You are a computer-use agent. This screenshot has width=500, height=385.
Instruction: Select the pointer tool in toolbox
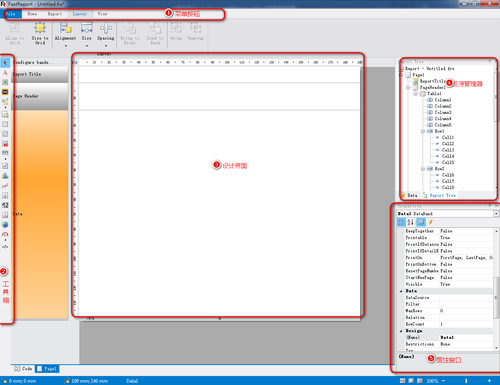click(x=5, y=63)
